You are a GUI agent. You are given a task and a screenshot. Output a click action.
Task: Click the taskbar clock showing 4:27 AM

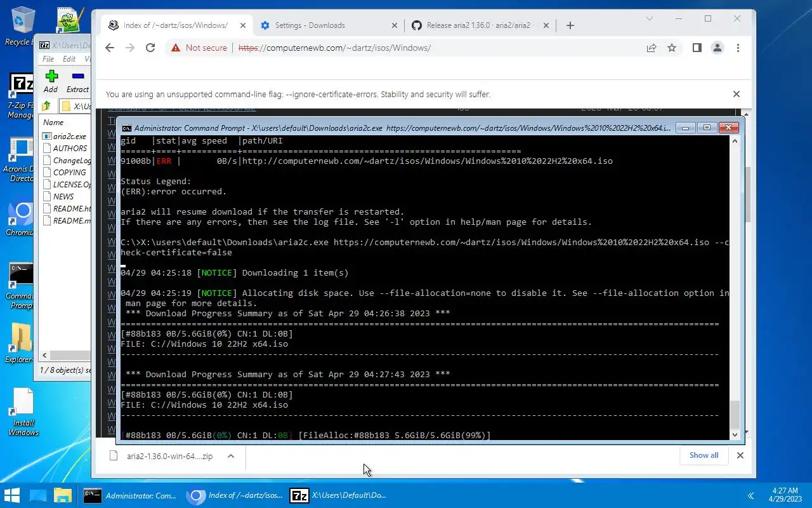(785, 495)
